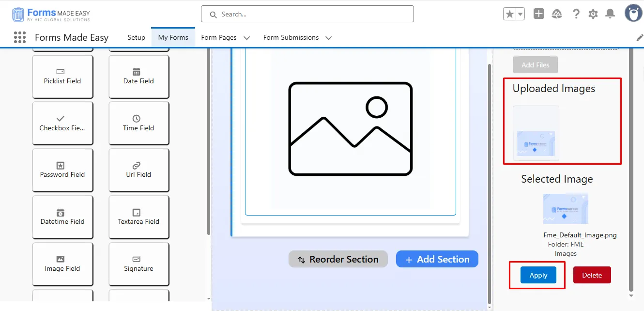Select the uploaded image thumbnail
The image size is (644, 311).
point(536,133)
